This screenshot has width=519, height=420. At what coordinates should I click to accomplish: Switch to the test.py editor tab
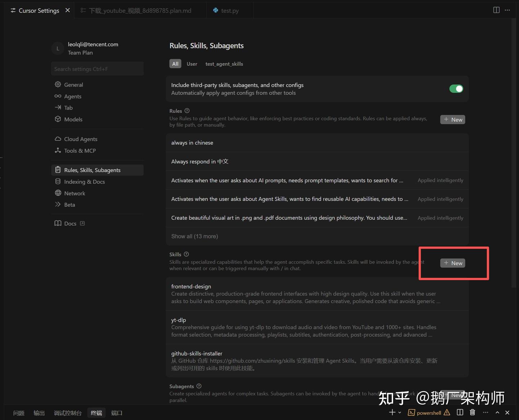(230, 10)
